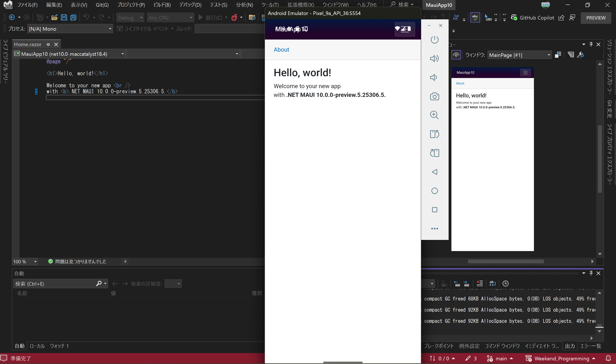
Task: Open the process [N/A] Mono dropdown
Action: (x=70, y=29)
